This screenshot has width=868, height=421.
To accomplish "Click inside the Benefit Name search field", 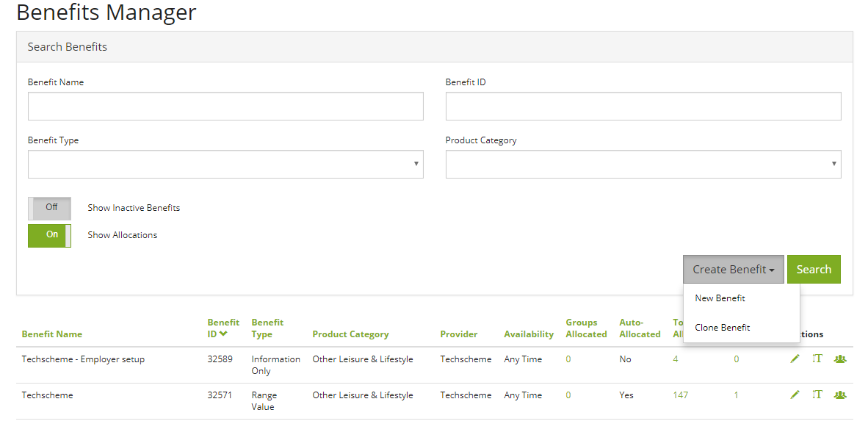I will point(225,106).
